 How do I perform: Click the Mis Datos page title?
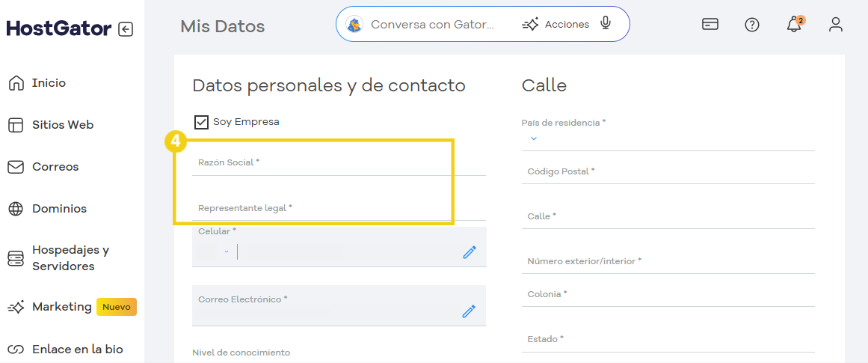coord(223,26)
